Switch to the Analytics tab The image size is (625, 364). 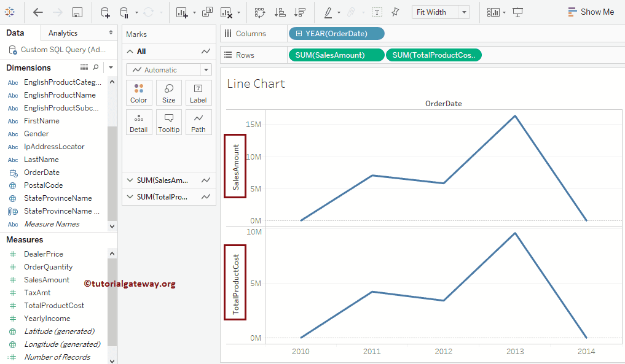(x=63, y=33)
